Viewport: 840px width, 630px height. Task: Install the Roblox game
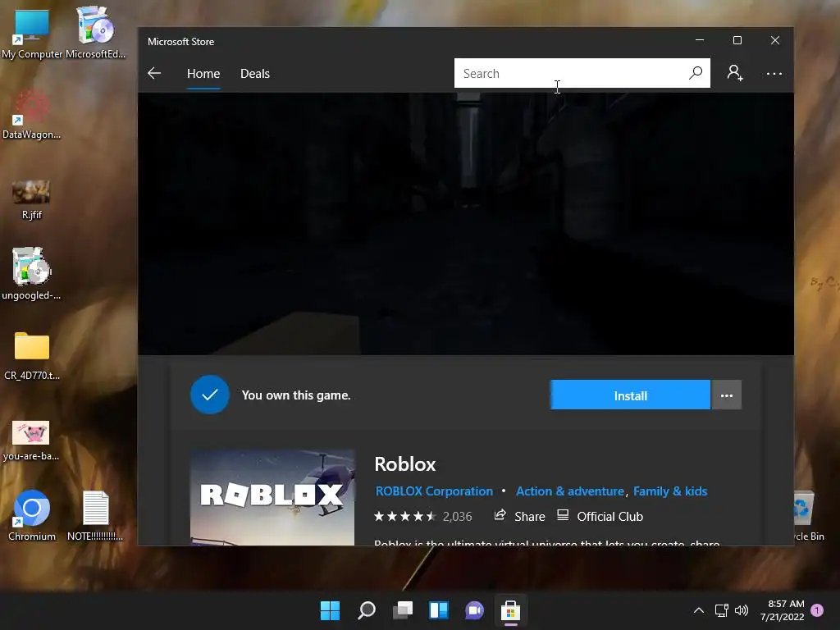pos(630,395)
